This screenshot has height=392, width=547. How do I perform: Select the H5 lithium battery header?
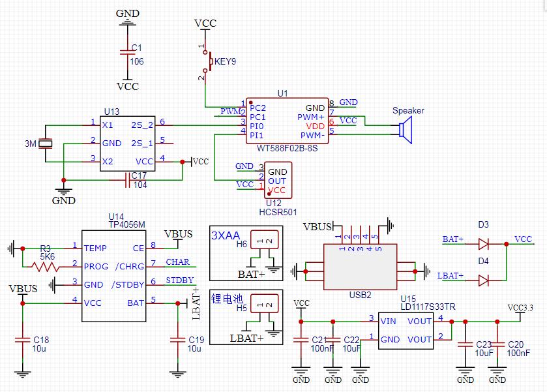[x=265, y=303]
